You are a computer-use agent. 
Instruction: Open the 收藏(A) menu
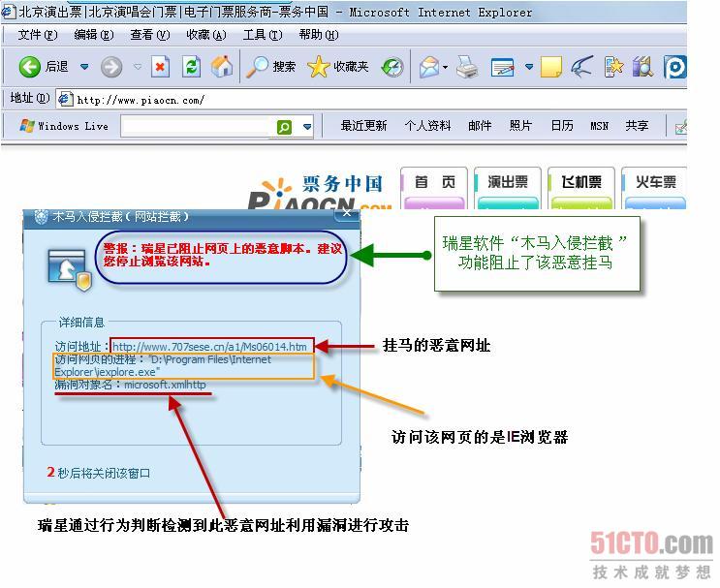pyautogui.click(x=206, y=35)
